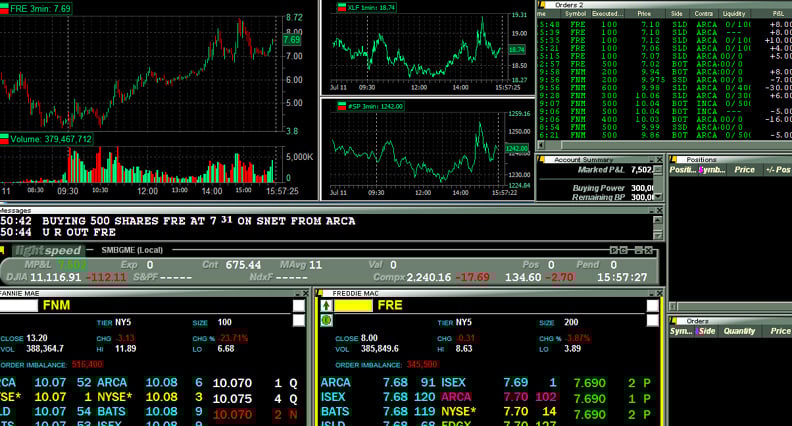Click the FRE order imbalance value 345,500
This screenshot has height=426, width=792.
(422, 364)
